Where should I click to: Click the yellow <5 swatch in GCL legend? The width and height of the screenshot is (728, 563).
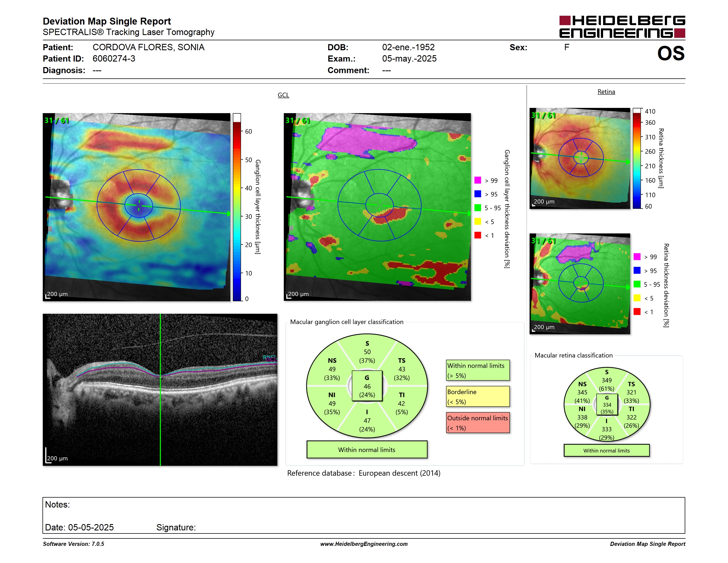coord(478,221)
